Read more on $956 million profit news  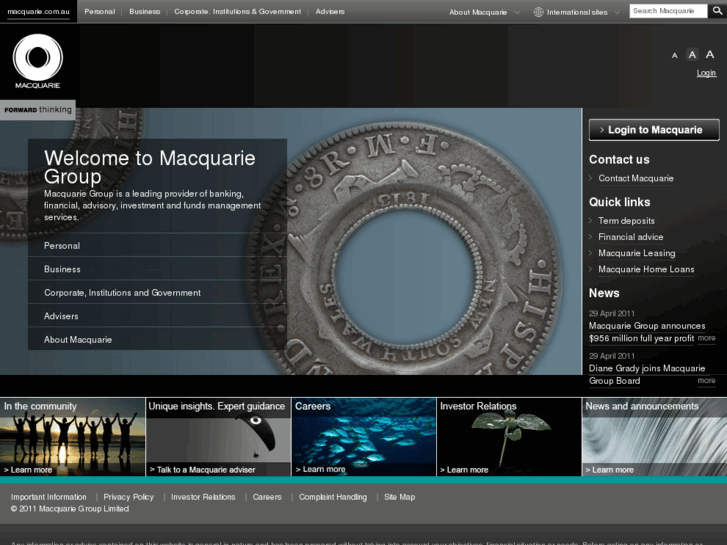pyautogui.click(x=707, y=338)
